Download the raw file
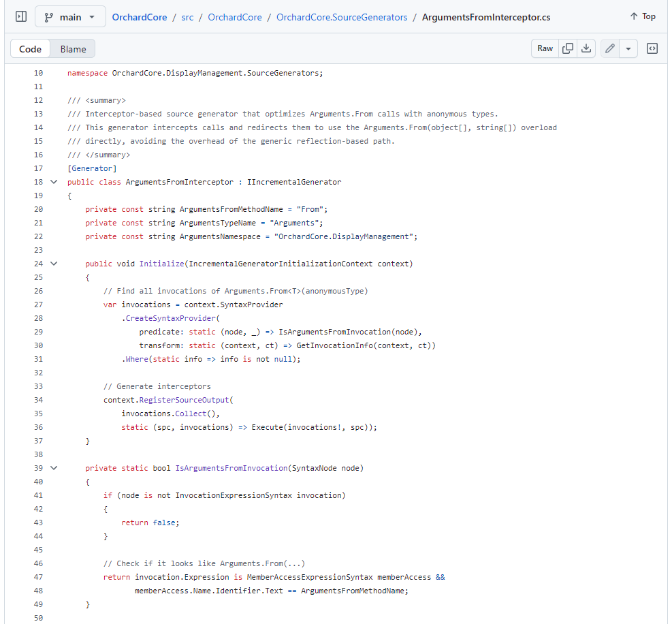This screenshot has height=624, width=672. pos(586,48)
